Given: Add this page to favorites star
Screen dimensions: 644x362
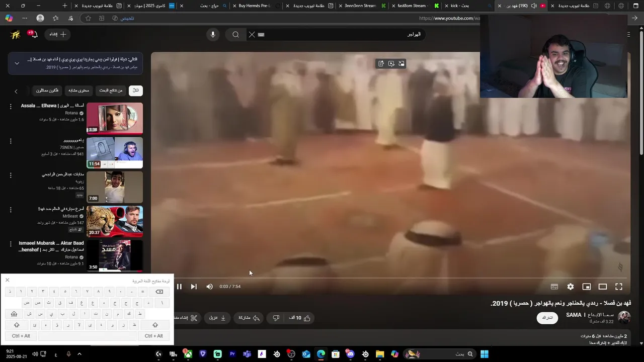Looking at the screenshot, I should 88,18.
